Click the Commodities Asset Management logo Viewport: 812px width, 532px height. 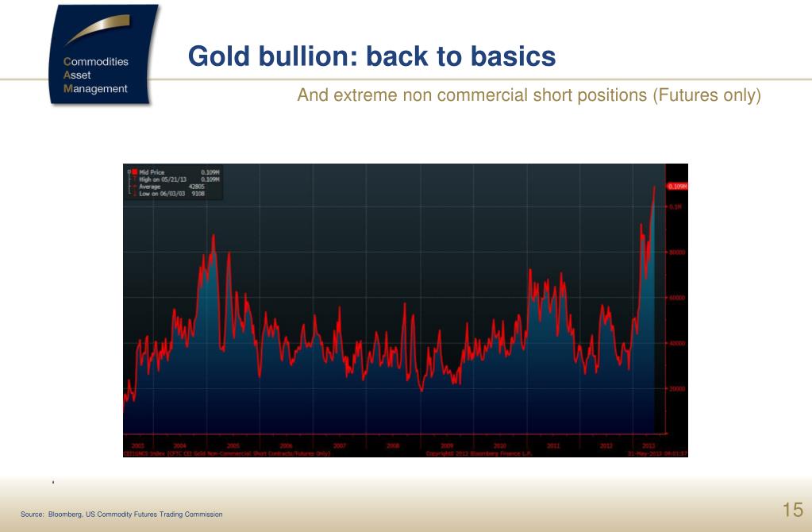(x=103, y=55)
